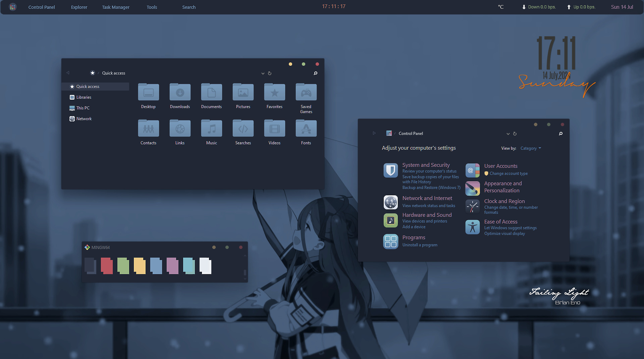Click the Uninstall a program link
Image resolution: width=644 pixels, height=359 pixels.
click(x=420, y=245)
